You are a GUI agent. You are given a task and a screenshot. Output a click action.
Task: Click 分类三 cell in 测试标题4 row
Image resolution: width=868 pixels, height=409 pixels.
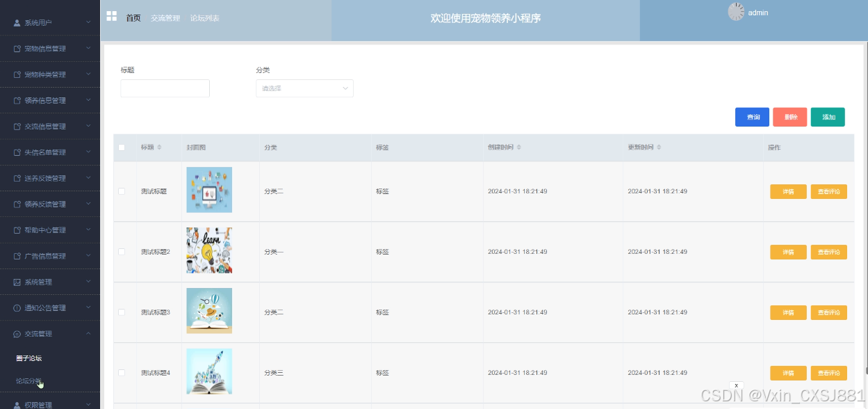tap(274, 373)
